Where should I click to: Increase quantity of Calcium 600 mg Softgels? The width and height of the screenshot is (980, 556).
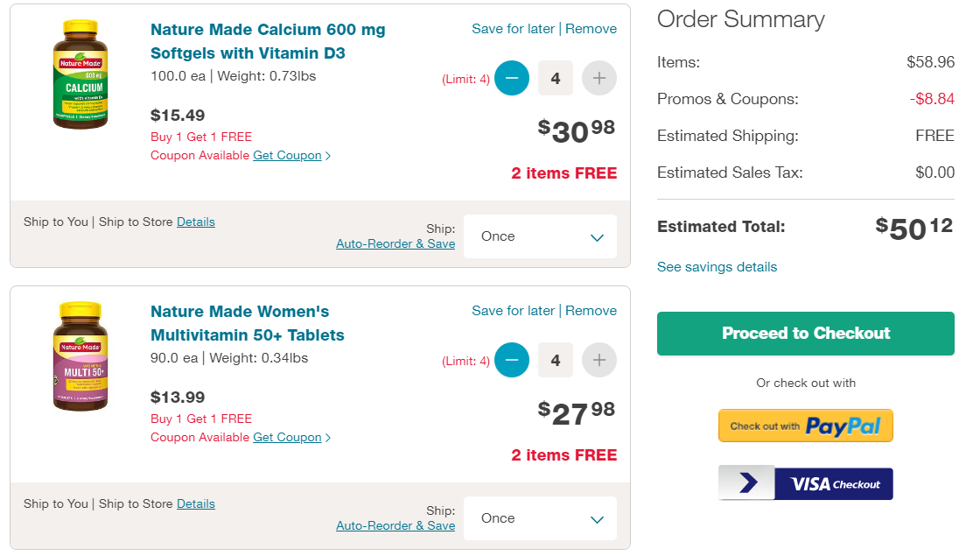(598, 78)
